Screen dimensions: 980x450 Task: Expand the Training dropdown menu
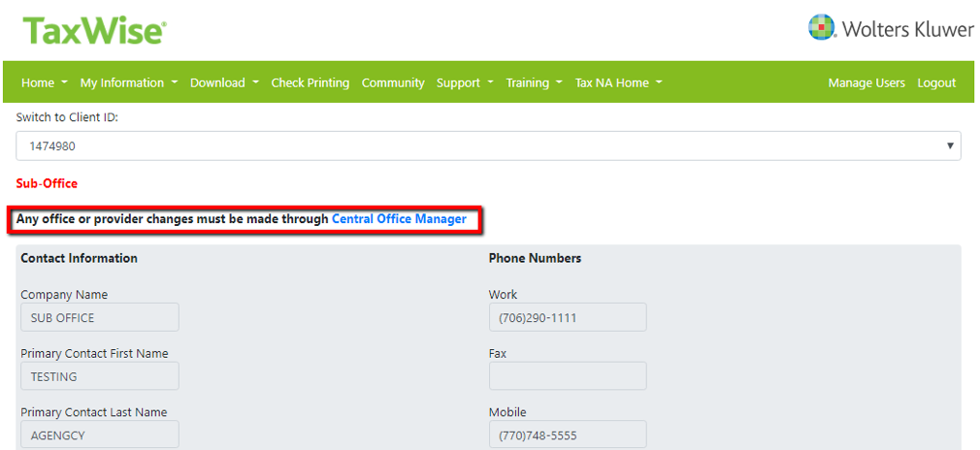(x=535, y=82)
